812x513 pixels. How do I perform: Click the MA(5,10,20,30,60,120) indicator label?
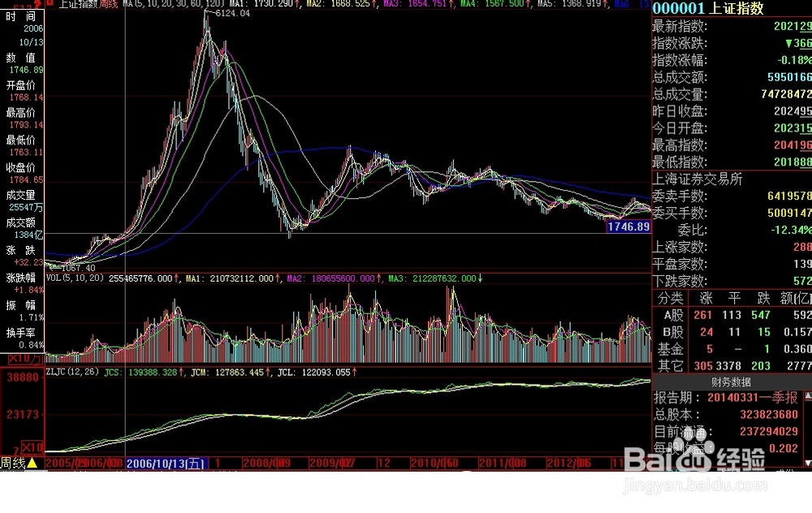point(174,3)
